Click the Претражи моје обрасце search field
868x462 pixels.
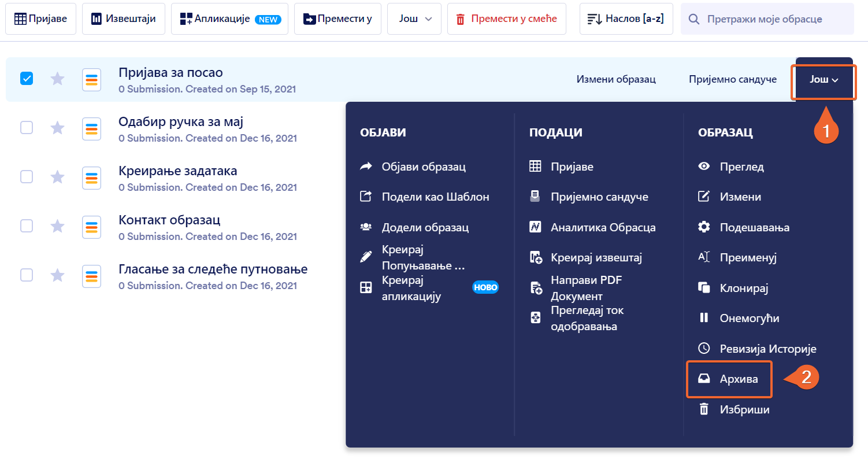click(767, 19)
